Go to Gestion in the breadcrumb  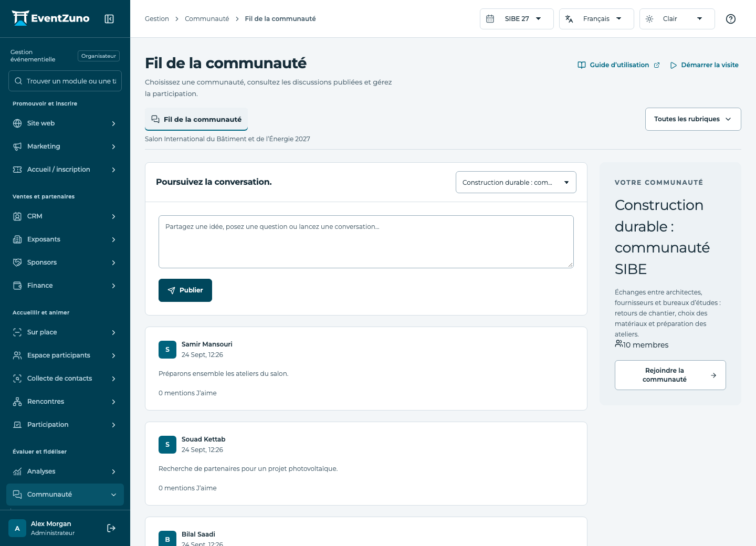[157, 19]
